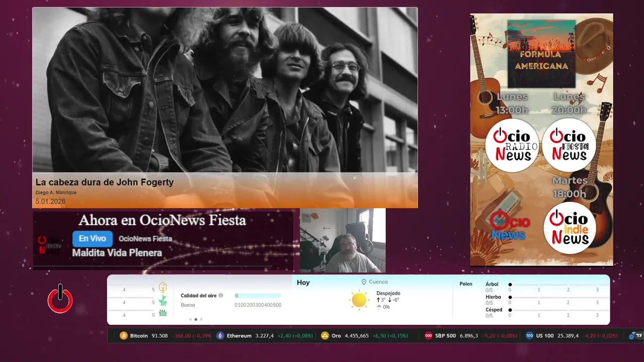The width and height of the screenshot is (644, 362).
Task: Click the Oro gold bars icon
Action: [325, 336]
